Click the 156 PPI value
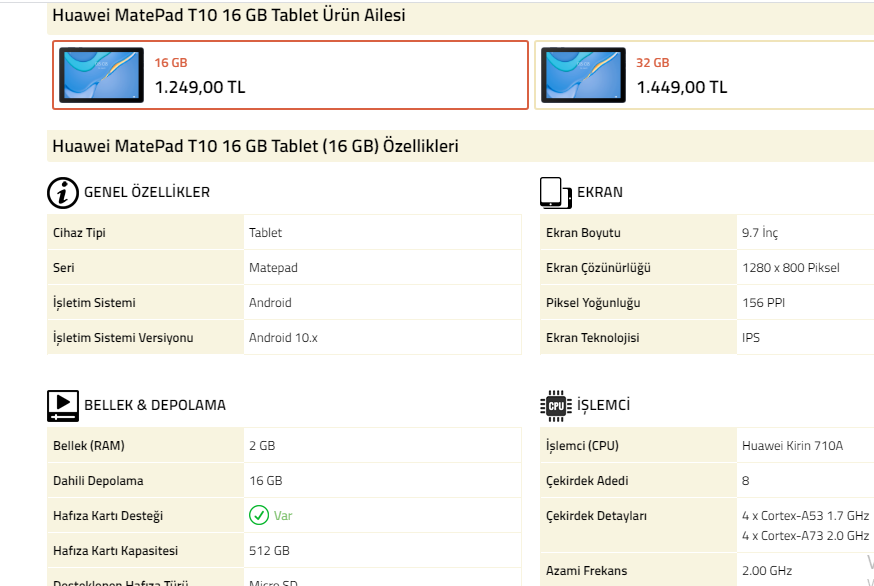Viewport: 874px width, 586px height. (x=763, y=303)
